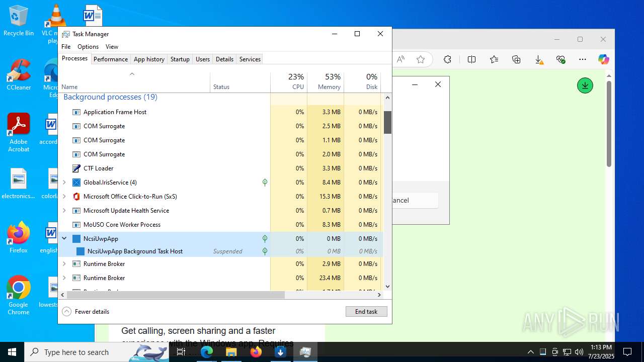
Task: Open Google Chrome desktop shortcut
Action: click(19, 295)
